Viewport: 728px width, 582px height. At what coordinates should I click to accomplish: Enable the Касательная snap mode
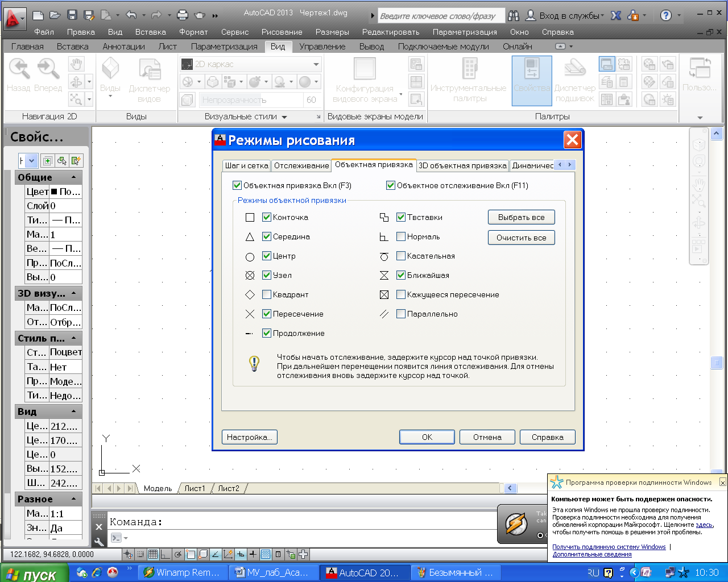(401, 256)
